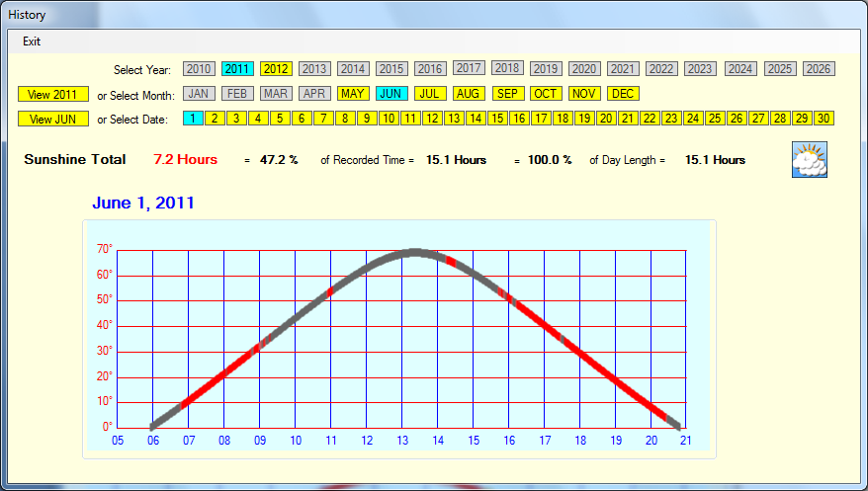
Task: Select date 25
Action: [715, 118]
